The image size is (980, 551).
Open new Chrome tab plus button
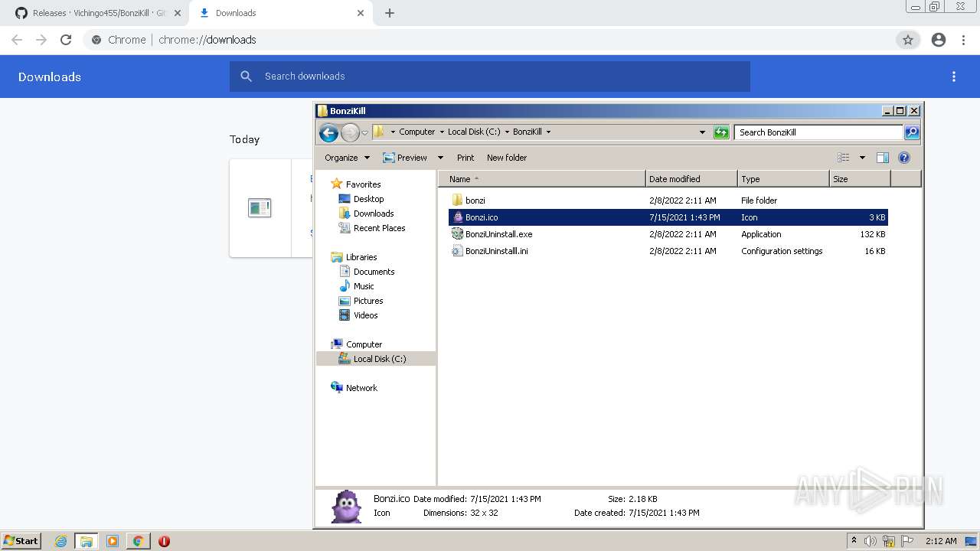click(x=390, y=13)
